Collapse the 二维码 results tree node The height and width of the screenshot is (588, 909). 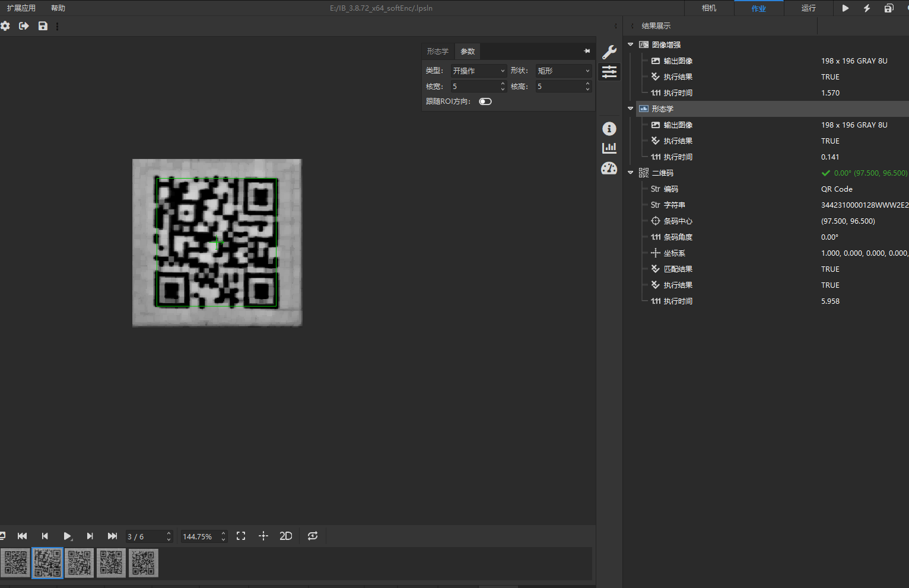631,173
